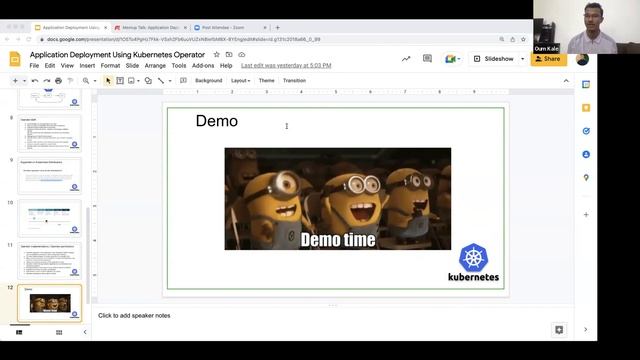Select the Line tool
This screenshot has height=360, width=640.
[161, 81]
